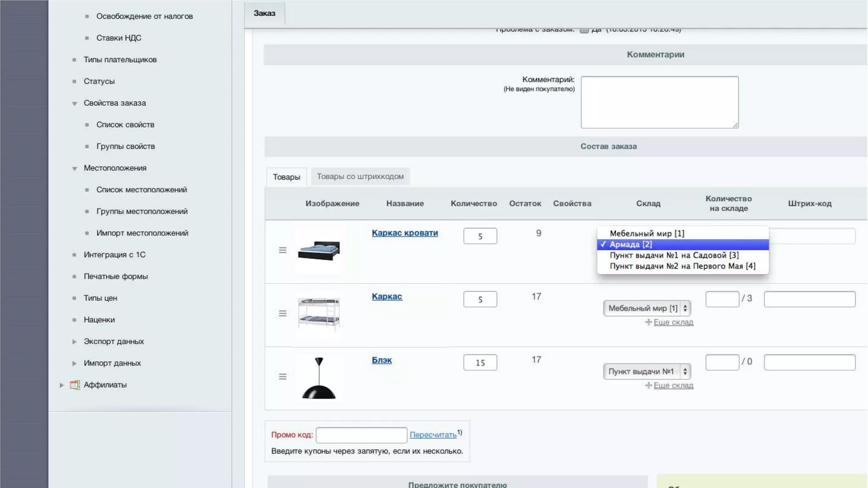Viewport: 868px width, 488px height.
Task: Collapse the Свойства заказа section arrow
Action: 74,103
